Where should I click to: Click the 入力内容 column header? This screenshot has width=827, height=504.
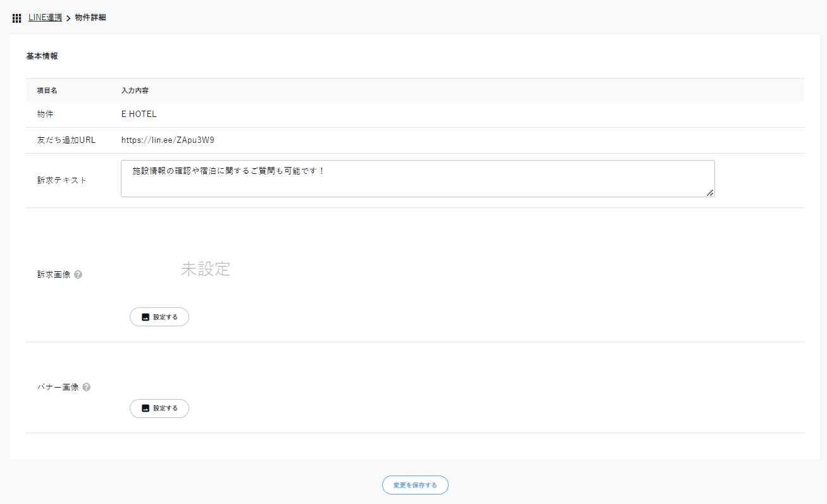[135, 90]
